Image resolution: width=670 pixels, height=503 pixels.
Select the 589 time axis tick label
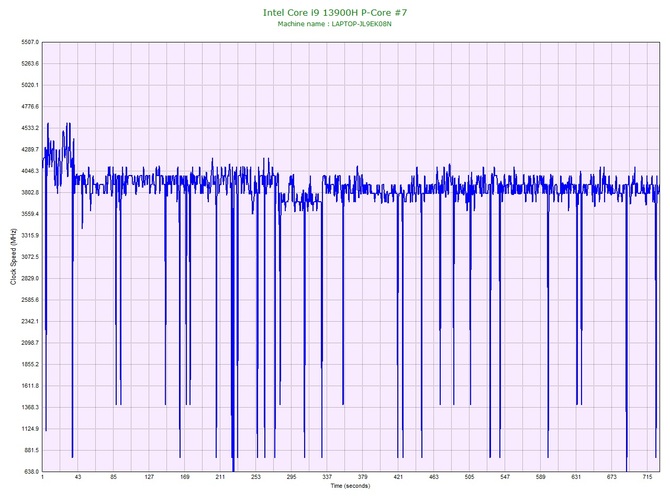coord(541,477)
